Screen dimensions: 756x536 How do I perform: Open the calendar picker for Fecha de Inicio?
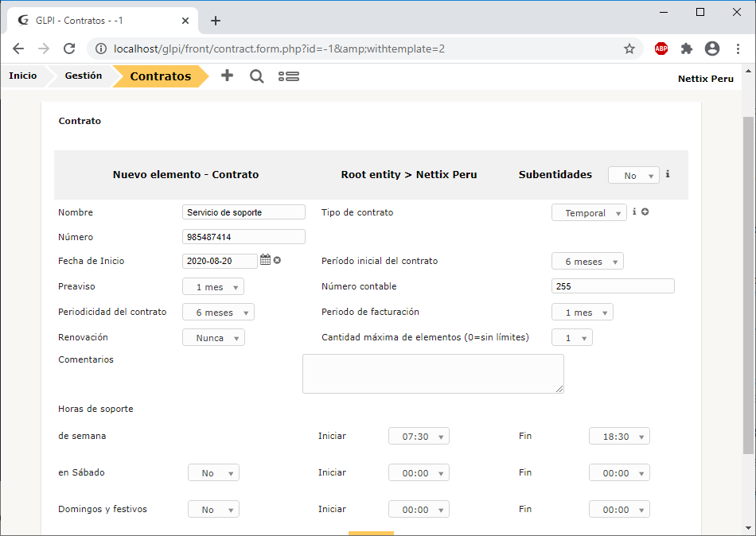[266, 260]
